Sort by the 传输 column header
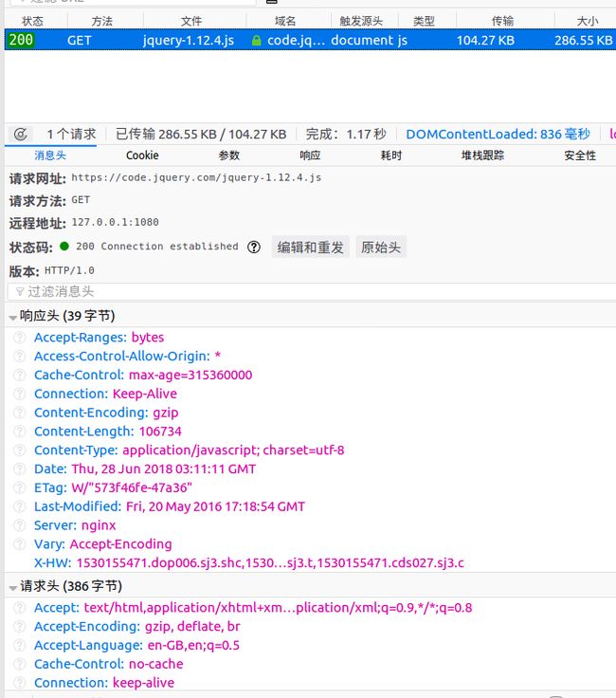616x698 pixels. [x=502, y=21]
